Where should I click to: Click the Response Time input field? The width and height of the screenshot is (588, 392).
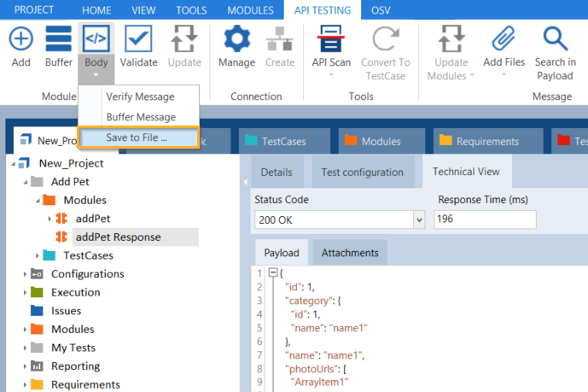(x=485, y=219)
